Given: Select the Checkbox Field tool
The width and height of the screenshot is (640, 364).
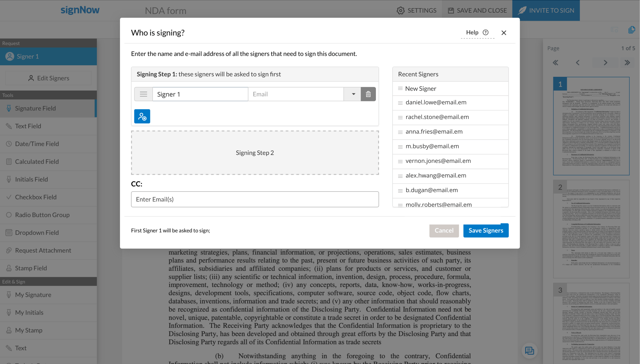Looking at the screenshot, I should coord(36,197).
